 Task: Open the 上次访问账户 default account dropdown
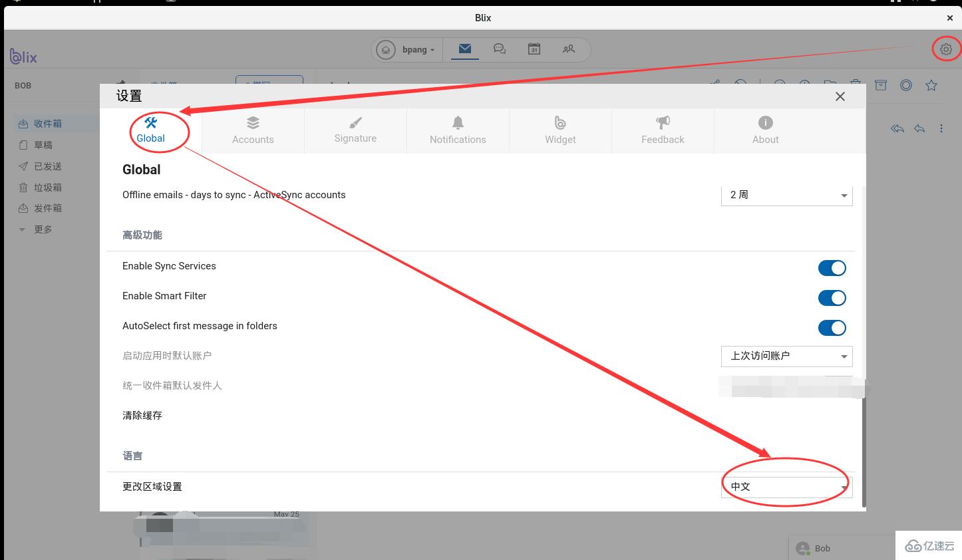click(x=786, y=356)
